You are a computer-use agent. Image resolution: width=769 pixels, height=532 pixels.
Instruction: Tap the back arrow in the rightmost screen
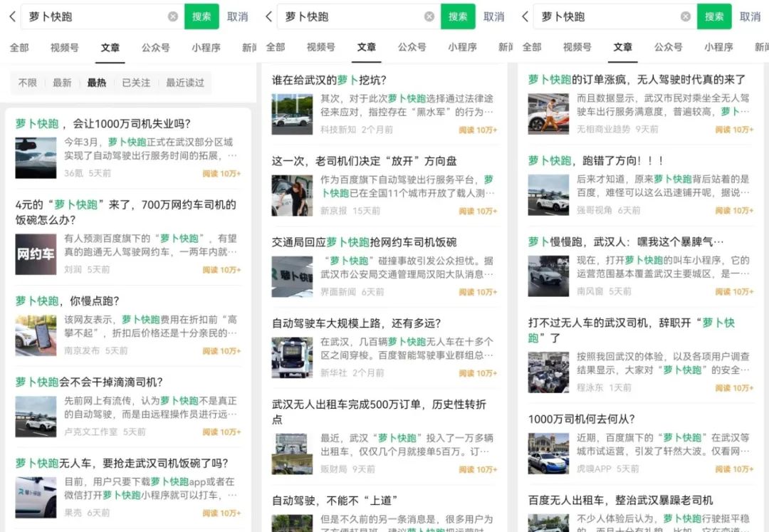(x=525, y=16)
